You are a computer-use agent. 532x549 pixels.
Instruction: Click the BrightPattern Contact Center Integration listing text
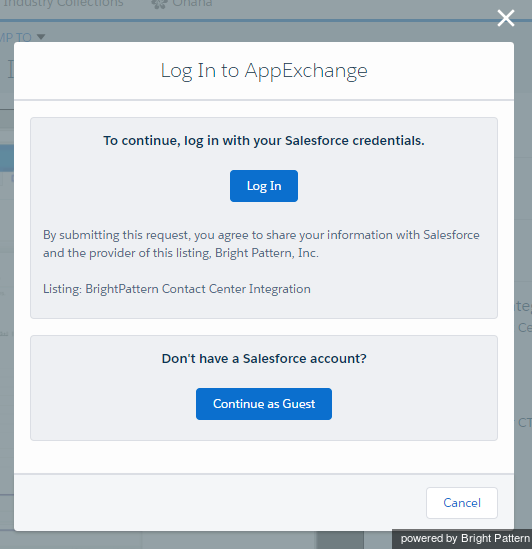198,289
